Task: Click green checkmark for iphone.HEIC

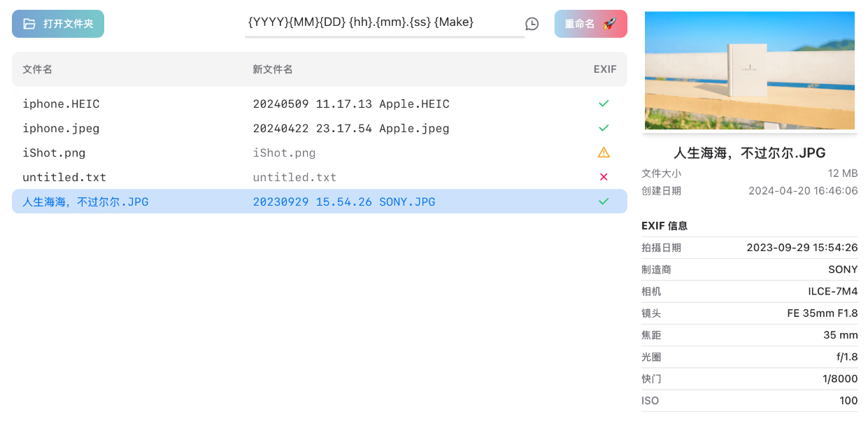Action: (604, 104)
